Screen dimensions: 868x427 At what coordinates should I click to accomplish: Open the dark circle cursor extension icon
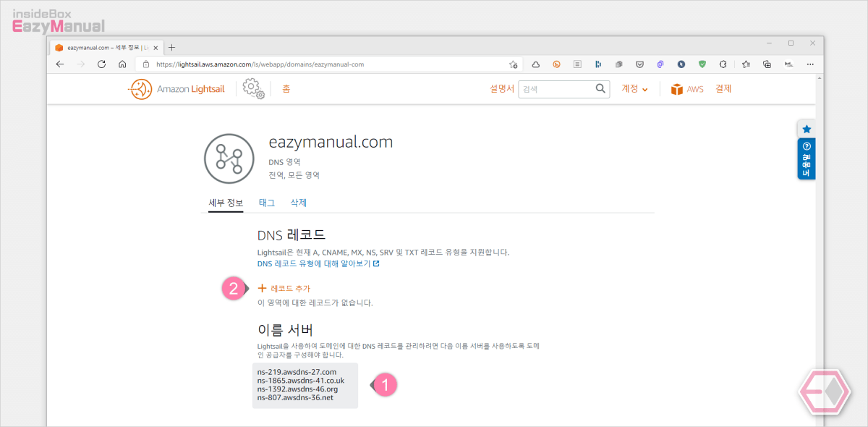[x=681, y=64]
